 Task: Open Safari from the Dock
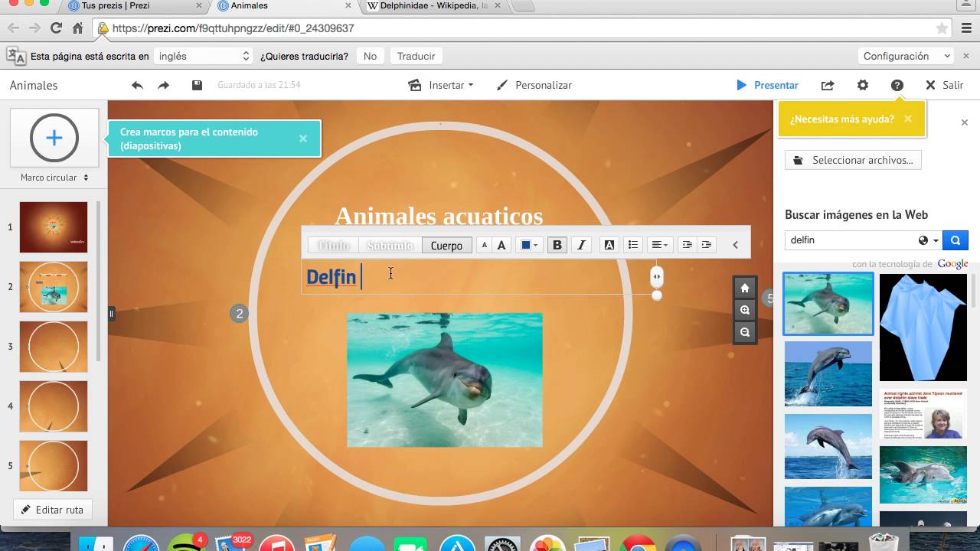pyautogui.click(x=141, y=543)
